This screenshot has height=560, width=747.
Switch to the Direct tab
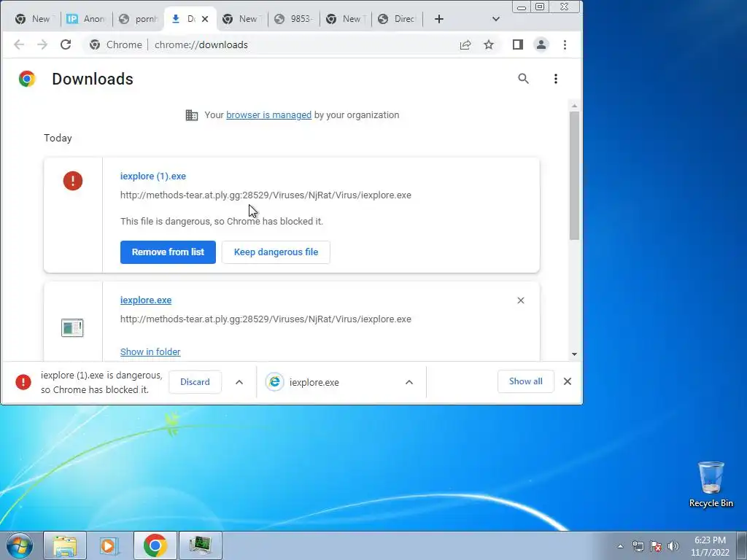[x=398, y=19]
